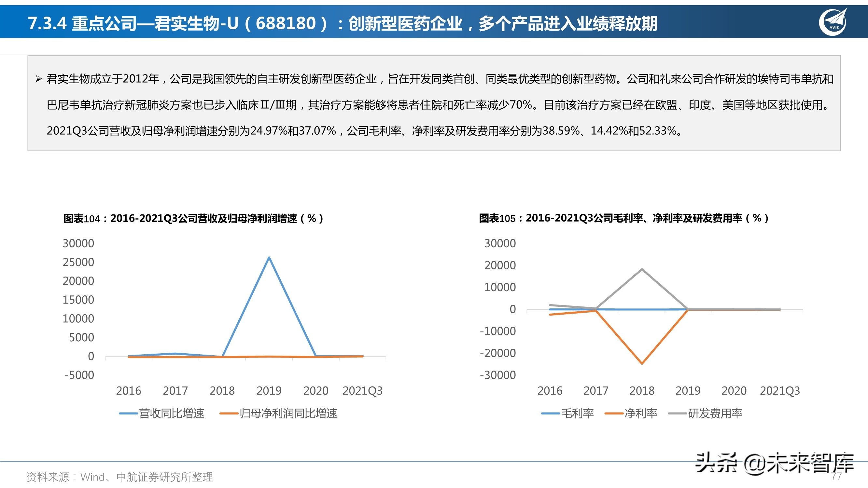This screenshot has height=488, width=868.
Task: Click the bullet arrow before 君实生物成立于2012年
Action: 38,79
